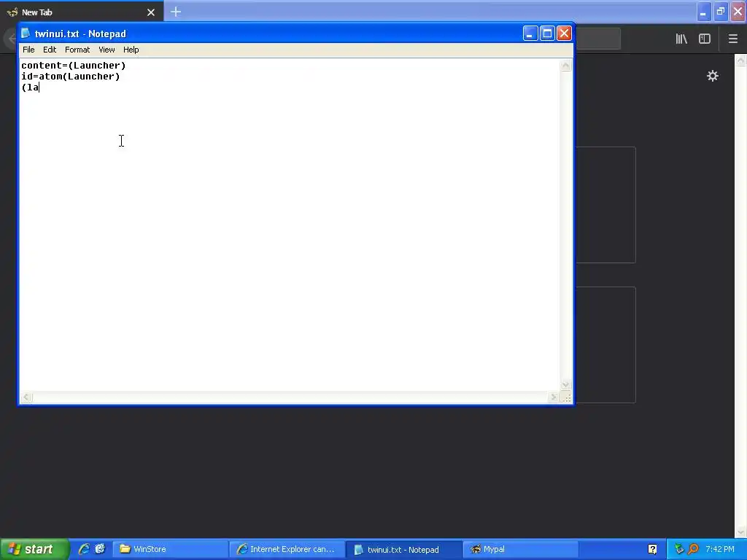Click the second Quick Launch browser icon

pyautogui.click(x=100, y=549)
